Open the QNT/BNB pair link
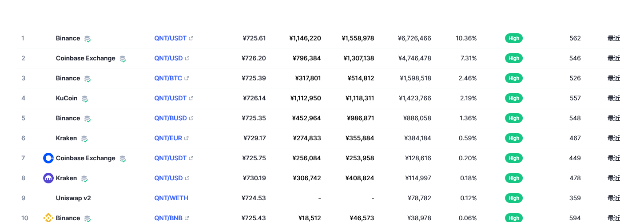The width and height of the screenshot is (644, 222). coord(168,218)
